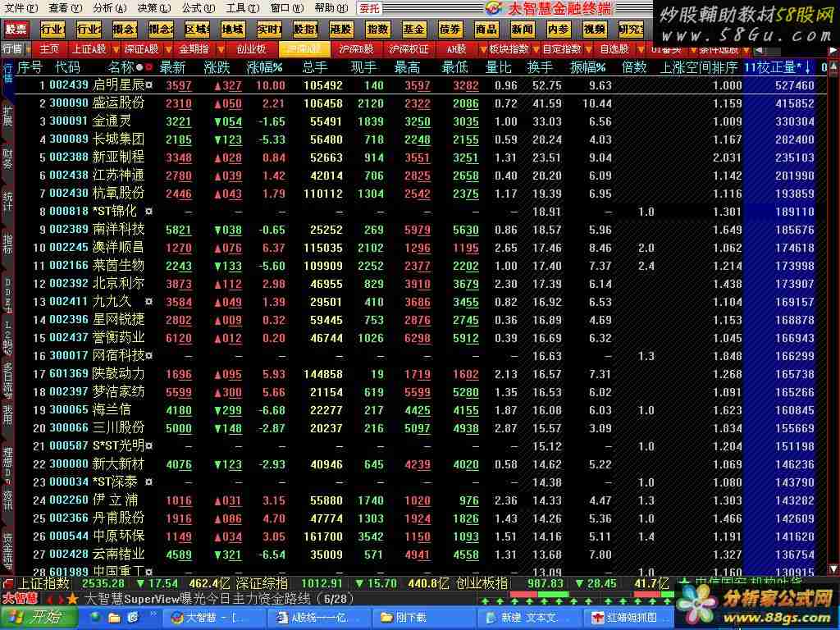Expand dropdown arrow before 深证A股 tab

[x=116, y=50]
